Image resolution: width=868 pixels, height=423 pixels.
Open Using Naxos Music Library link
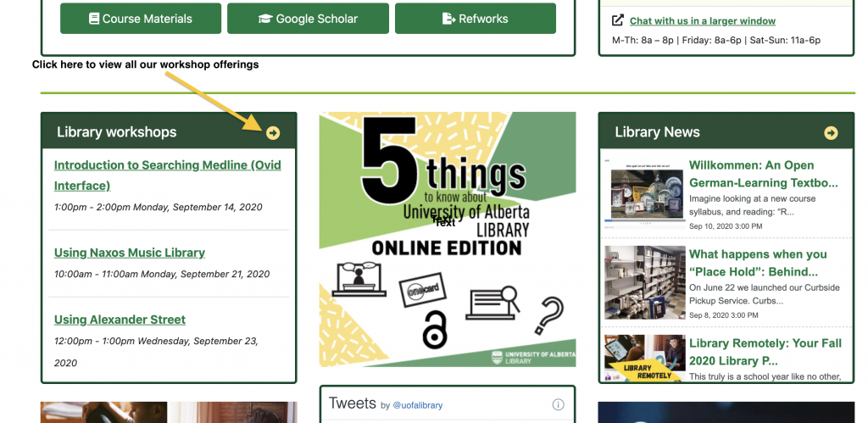point(130,253)
